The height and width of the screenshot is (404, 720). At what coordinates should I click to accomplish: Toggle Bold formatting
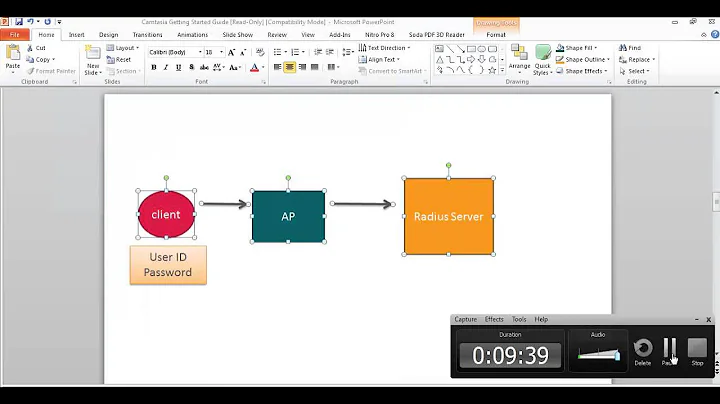pos(154,67)
